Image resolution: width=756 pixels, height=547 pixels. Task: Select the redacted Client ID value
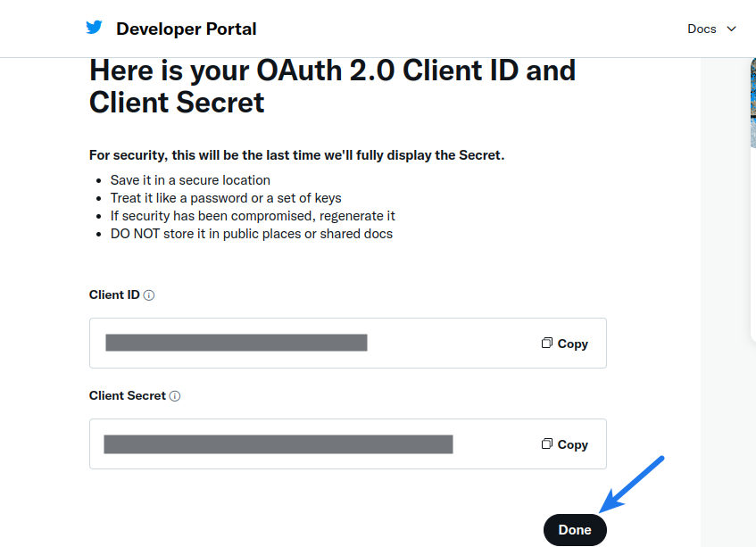[x=237, y=343]
